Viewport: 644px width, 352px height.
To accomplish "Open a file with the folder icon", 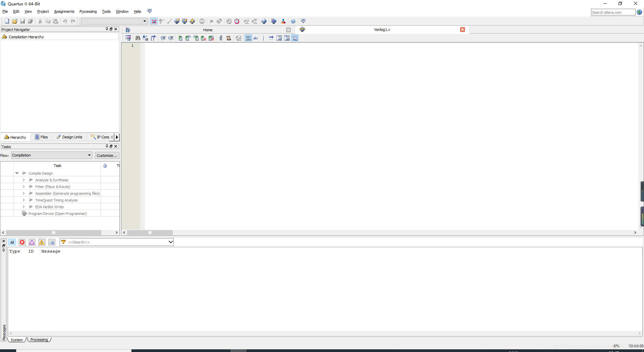I will click(14, 21).
